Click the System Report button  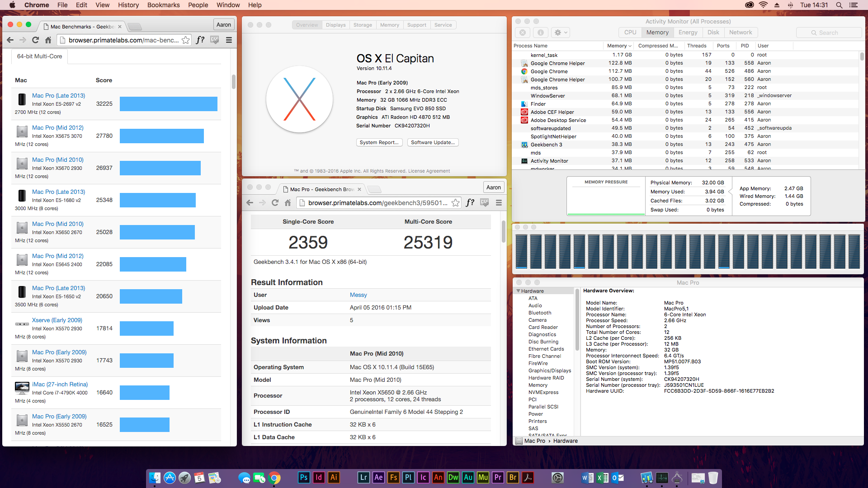pyautogui.click(x=379, y=142)
